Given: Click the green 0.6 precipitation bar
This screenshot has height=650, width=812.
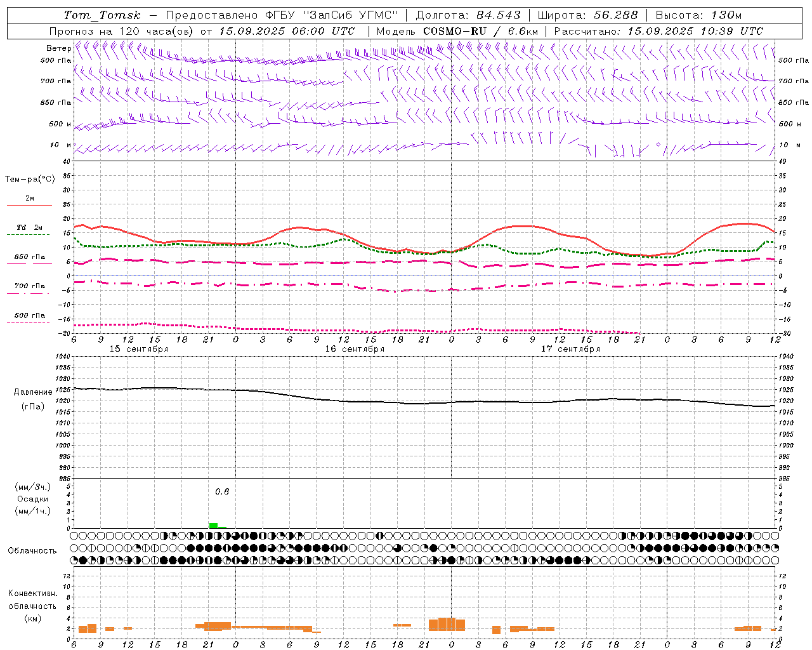Looking at the screenshot, I should (x=214, y=526).
